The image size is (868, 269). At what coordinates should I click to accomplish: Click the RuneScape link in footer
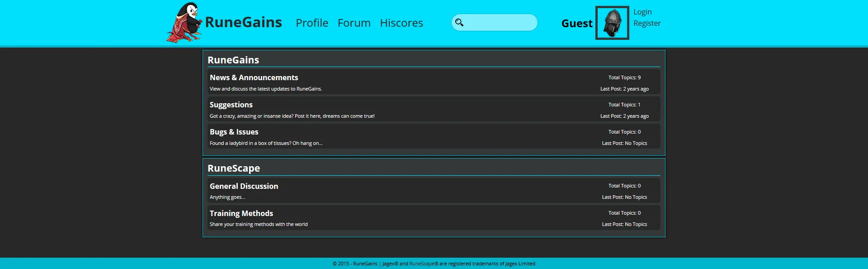click(x=422, y=264)
